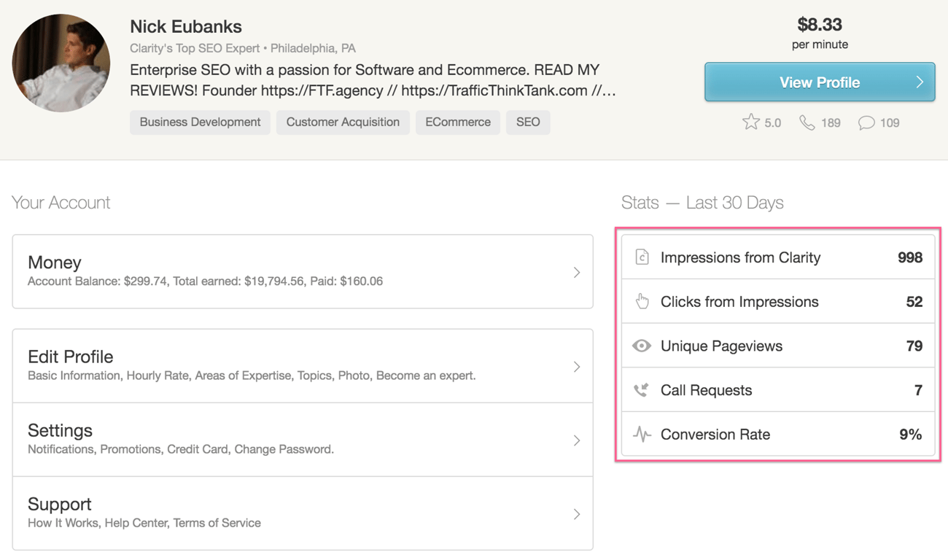This screenshot has width=948, height=560.
Task: Click the Call Requests phone icon
Action: click(x=642, y=390)
